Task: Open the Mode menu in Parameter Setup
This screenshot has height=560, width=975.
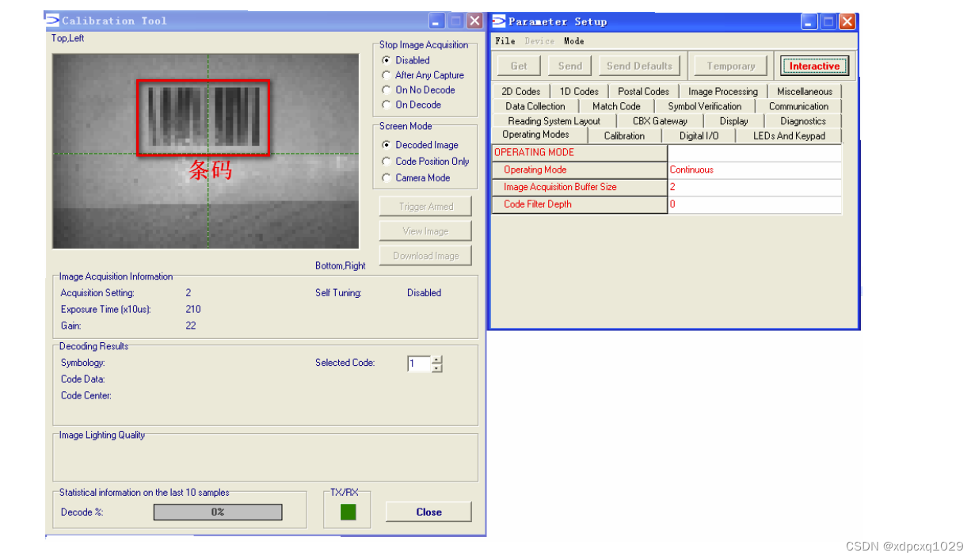Action: [x=574, y=40]
